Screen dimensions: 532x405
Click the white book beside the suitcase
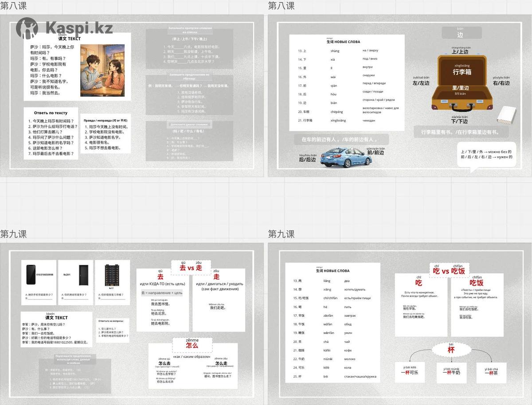[505, 116]
